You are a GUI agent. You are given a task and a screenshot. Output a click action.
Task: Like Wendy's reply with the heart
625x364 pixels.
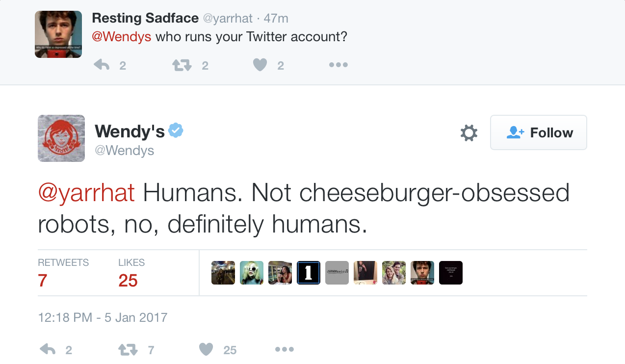point(207,349)
